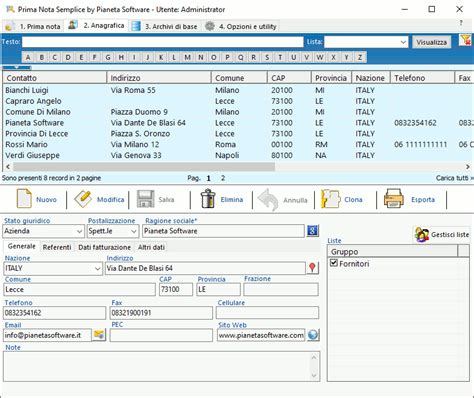The image size is (474, 398).
Task: Switch to 3. Archivi di base tab
Action: click(x=164, y=26)
